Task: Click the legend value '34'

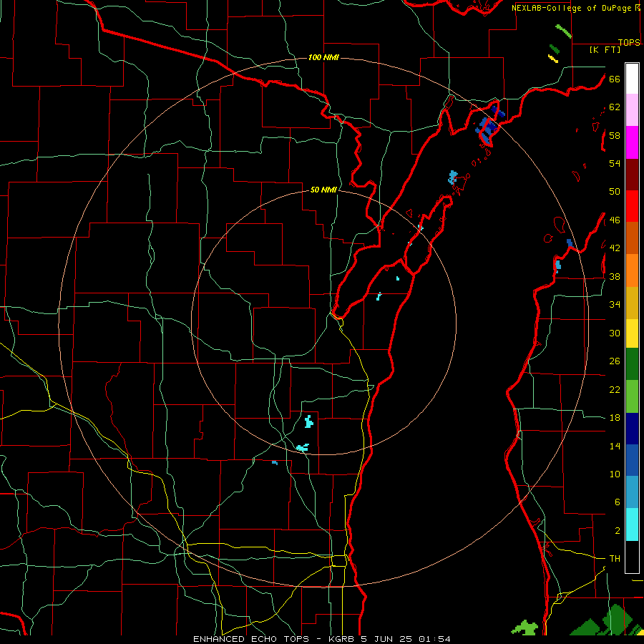Action: [x=615, y=304]
